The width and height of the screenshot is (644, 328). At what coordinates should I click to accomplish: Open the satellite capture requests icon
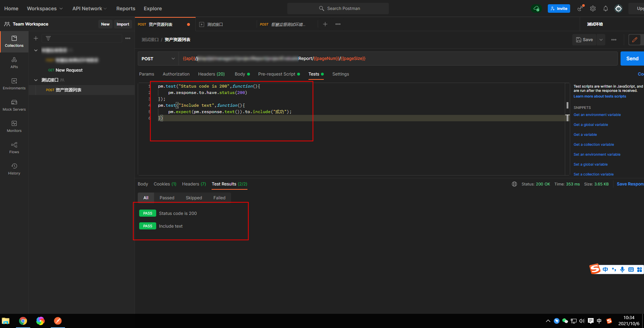point(580,9)
